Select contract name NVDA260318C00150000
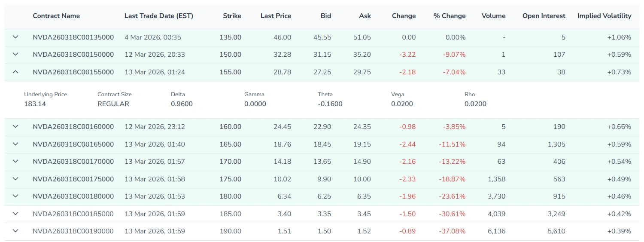 [x=73, y=55]
